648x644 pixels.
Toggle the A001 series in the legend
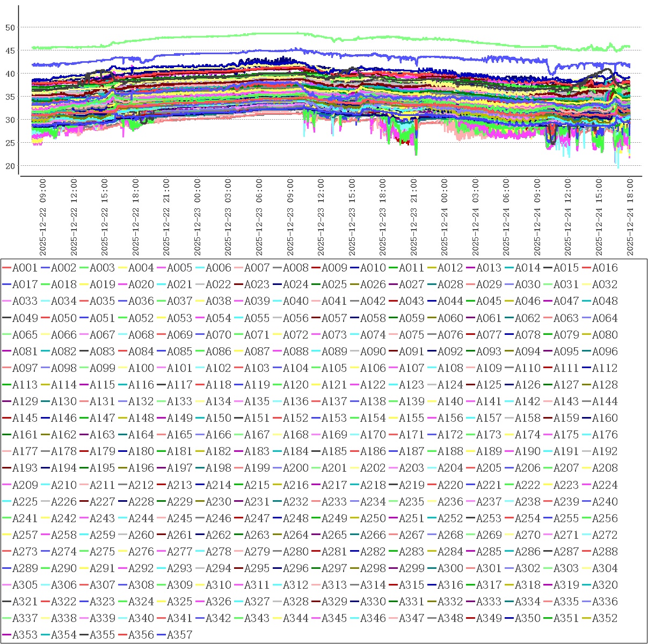tap(25, 268)
